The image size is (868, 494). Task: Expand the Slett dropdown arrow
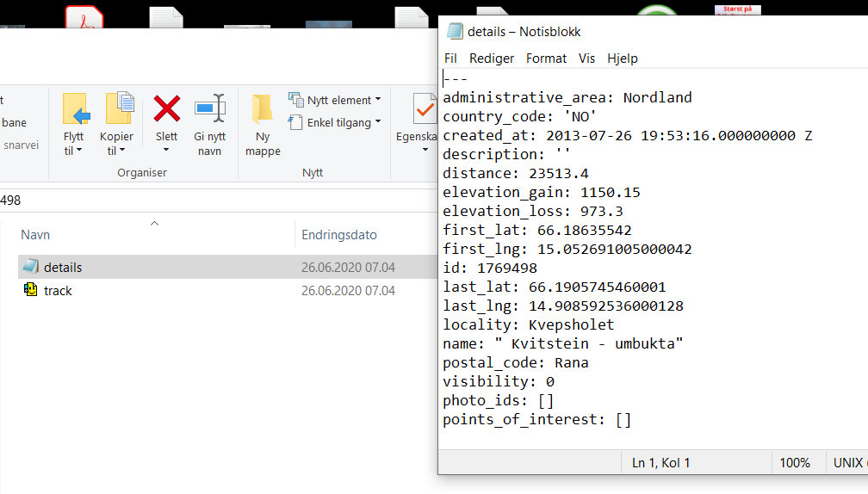point(166,150)
